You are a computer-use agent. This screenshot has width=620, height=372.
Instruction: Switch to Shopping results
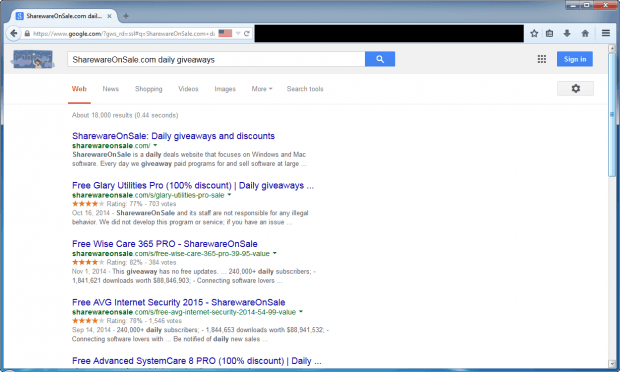pos(149,89)
